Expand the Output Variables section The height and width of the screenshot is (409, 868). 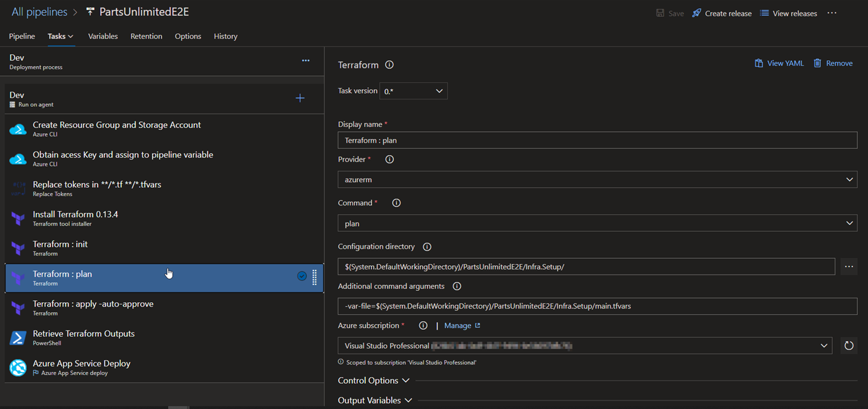(375, 400)
